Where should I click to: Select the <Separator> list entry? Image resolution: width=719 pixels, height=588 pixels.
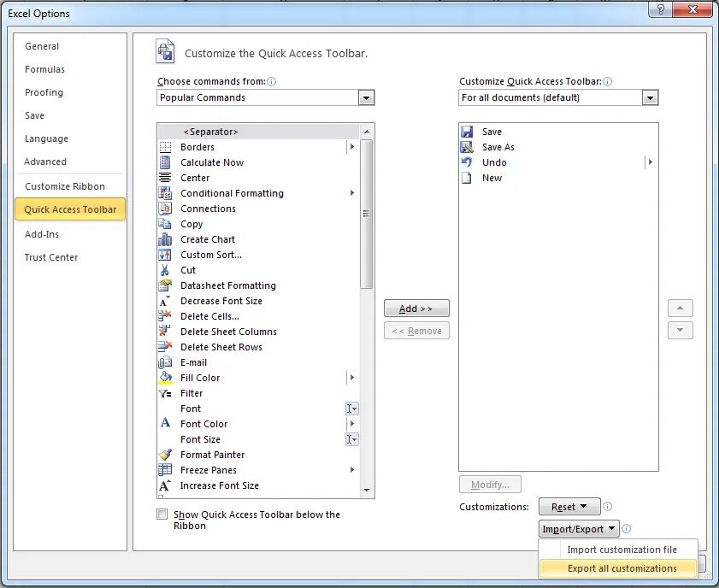(259, 132)
